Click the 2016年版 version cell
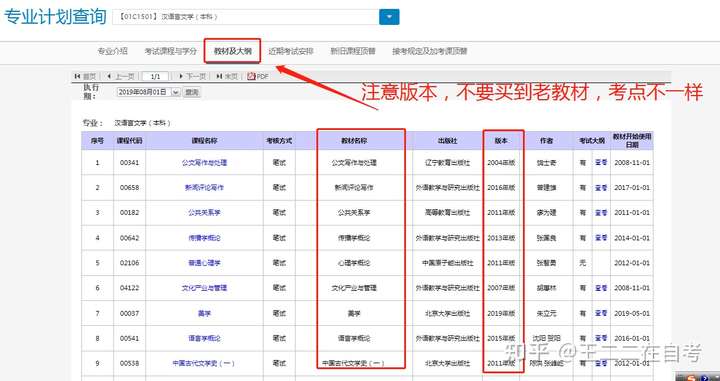720x381 pixels. [501, 188]
